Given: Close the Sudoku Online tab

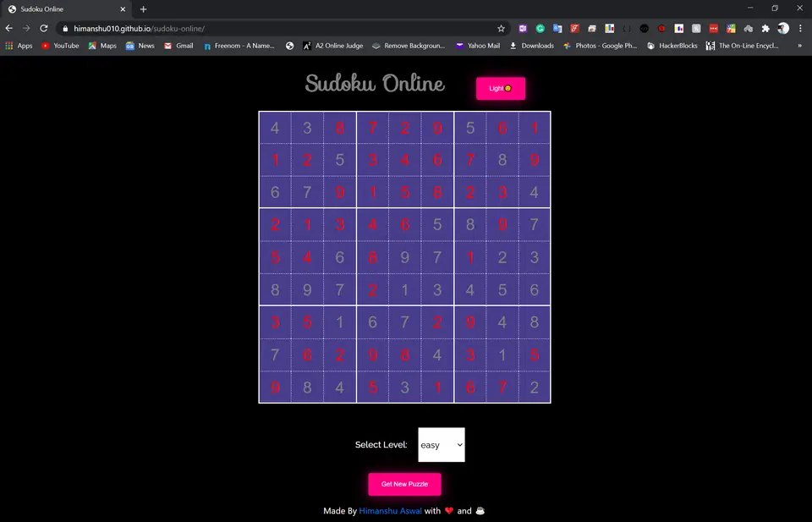Looking at the screenshot, I should (123, 9).
